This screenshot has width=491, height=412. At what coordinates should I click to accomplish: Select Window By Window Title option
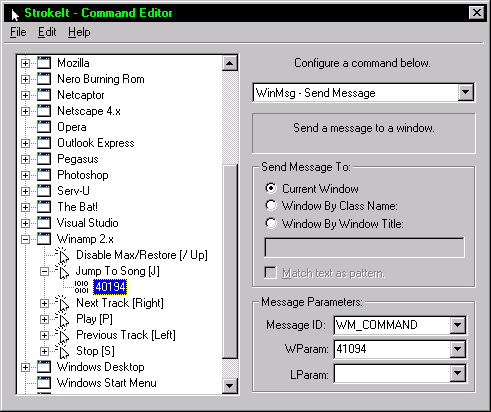(271, 223)
